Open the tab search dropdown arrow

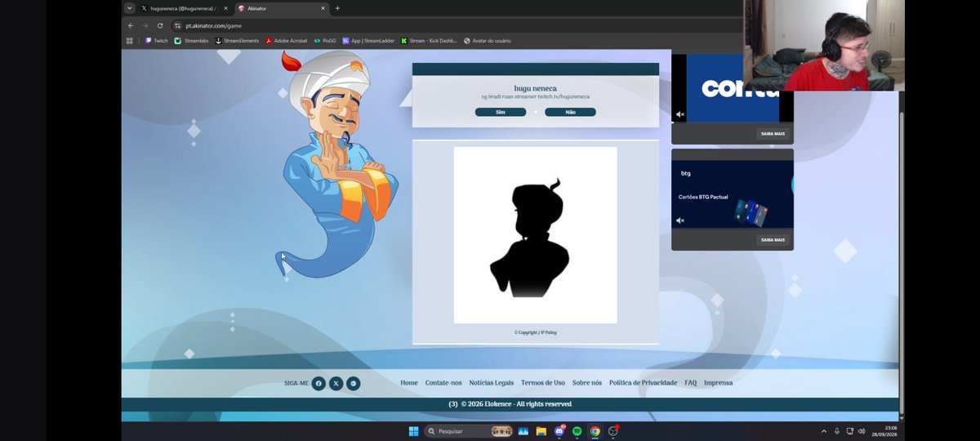coord(129,8)
